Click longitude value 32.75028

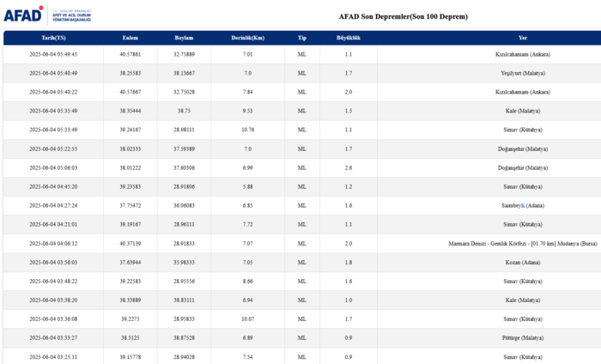click(184, 92)
